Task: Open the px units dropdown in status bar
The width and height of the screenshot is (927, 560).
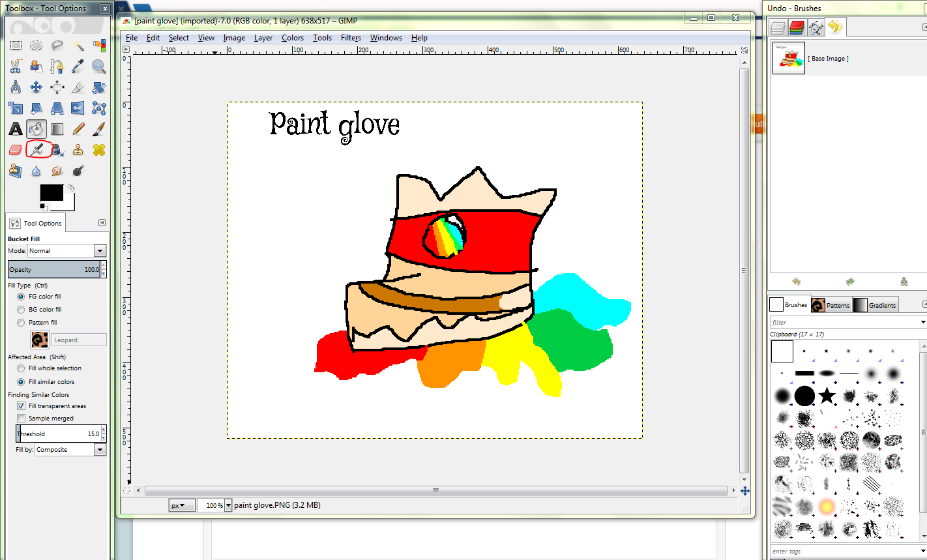Action: coord(182,505)
